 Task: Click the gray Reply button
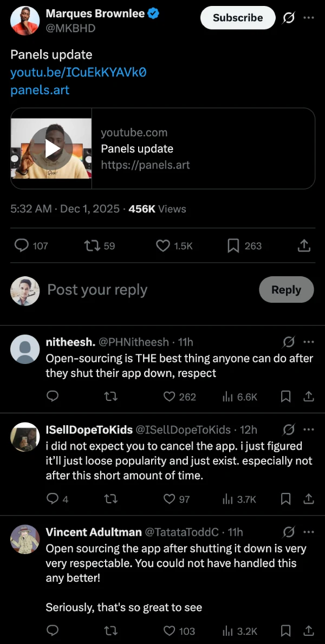click(286, 290)
